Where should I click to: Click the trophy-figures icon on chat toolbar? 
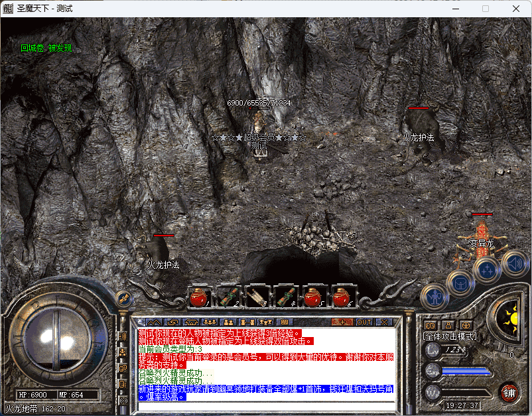click(x=265, y=322)
